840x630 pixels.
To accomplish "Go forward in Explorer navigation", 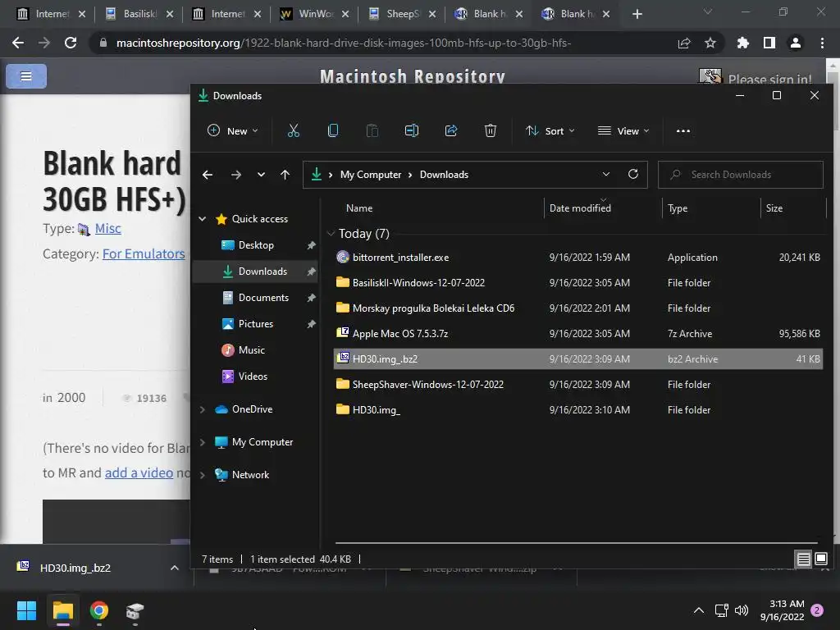I will pyautogui.click(x=235, y=175).
